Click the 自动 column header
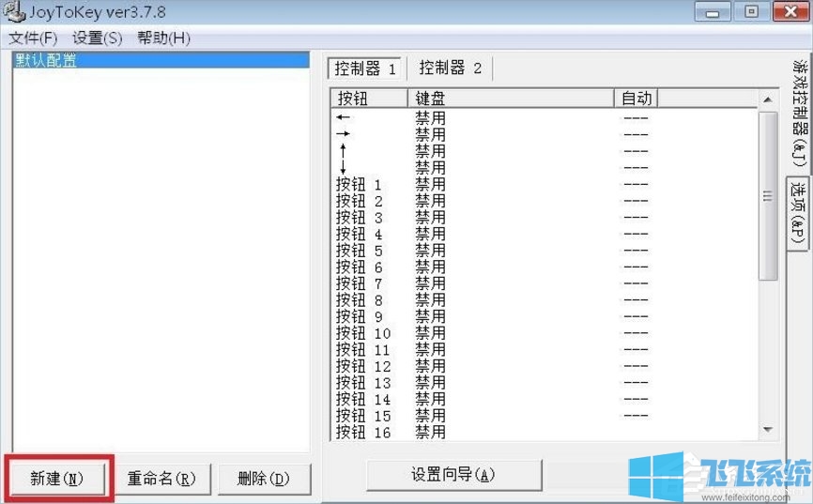813x504 pixels. pos(635,99)
